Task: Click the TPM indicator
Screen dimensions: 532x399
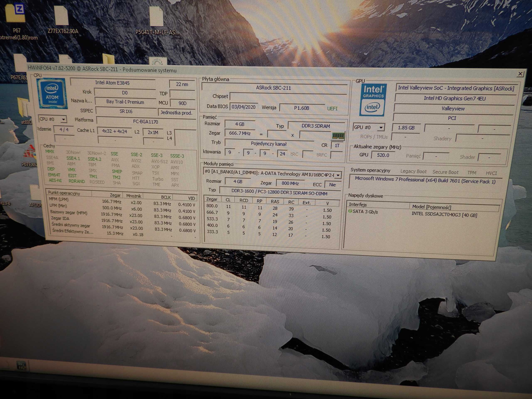Action: pos(472,173)
